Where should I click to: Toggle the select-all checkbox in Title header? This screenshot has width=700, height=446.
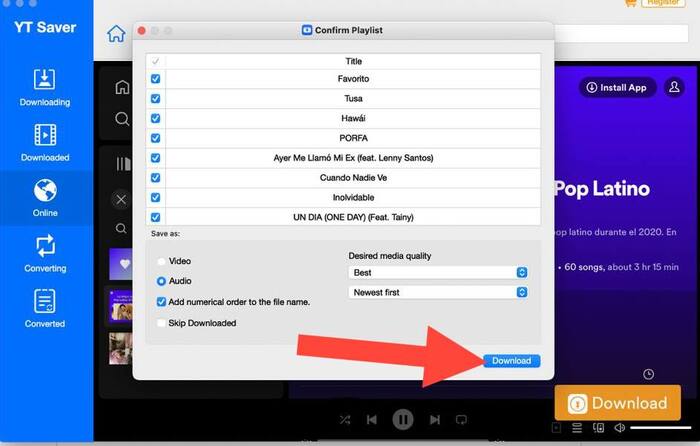coord(155,61)
